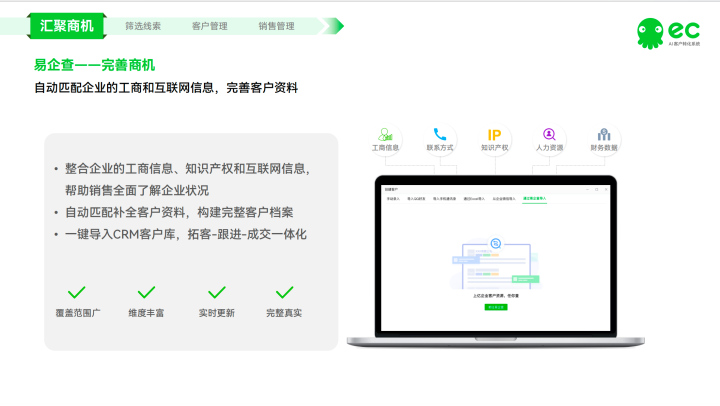
Task: Click the heading 易企查——完善商机
Action: tap(95, 65)
